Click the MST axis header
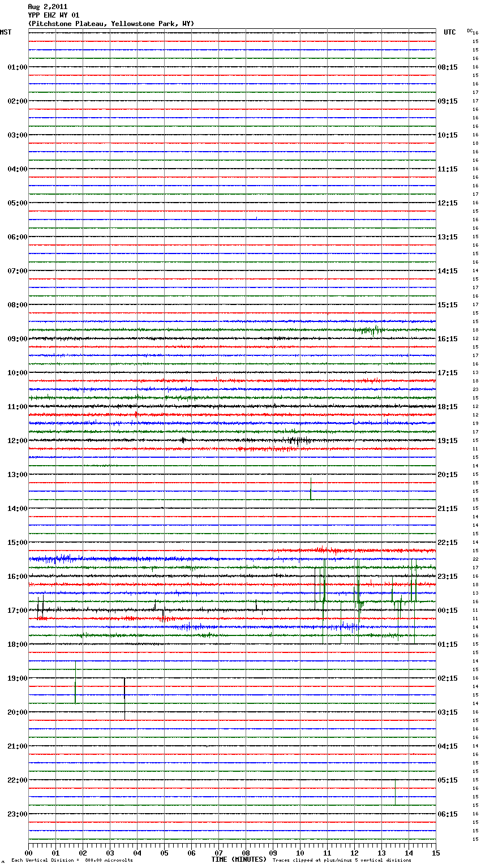 tap(6, 32)
